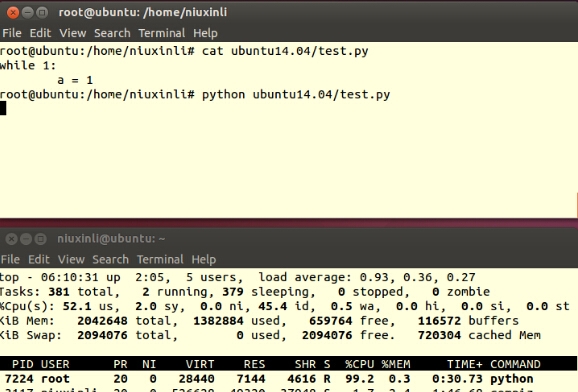
Task: Click '0:30.73' time of python process
Action: tap(457, 379)
